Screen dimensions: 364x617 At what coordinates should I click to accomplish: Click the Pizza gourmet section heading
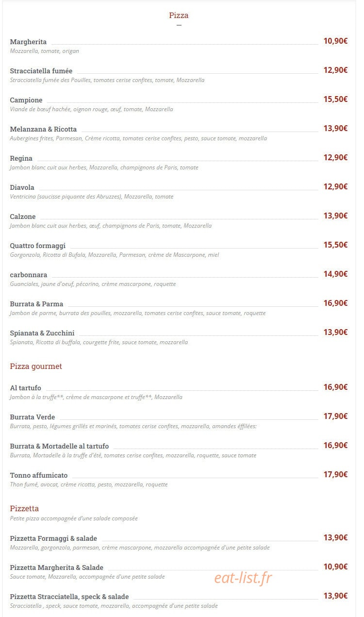pyautogui.click(x=36, y=367)
